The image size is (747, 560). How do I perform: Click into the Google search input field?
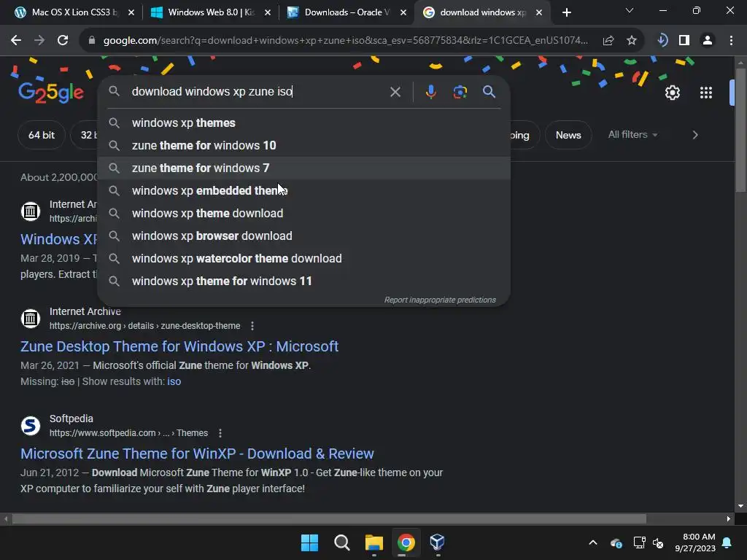tap(258, 92)
